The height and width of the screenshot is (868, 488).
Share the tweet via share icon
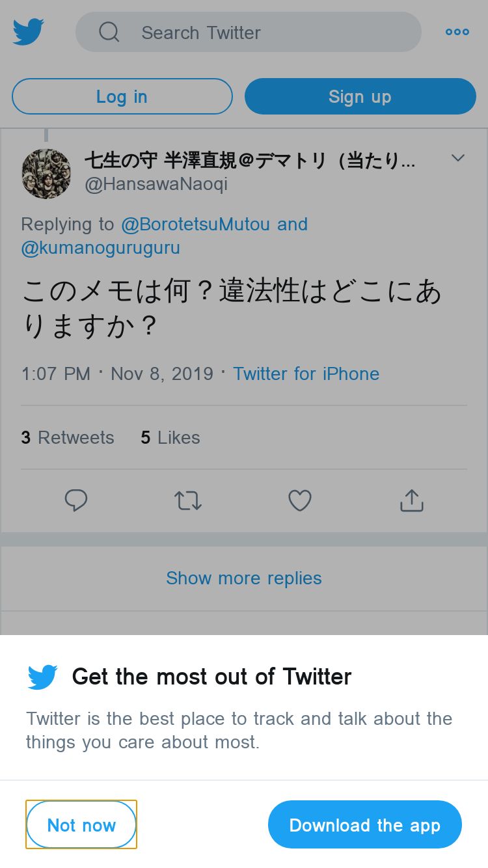(x=412, y=500)
